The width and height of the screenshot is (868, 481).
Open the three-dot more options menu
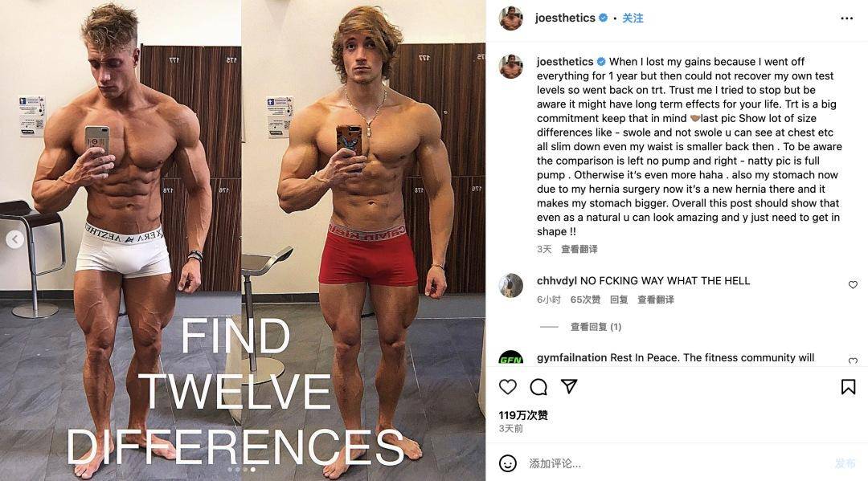tap(847, 18)
